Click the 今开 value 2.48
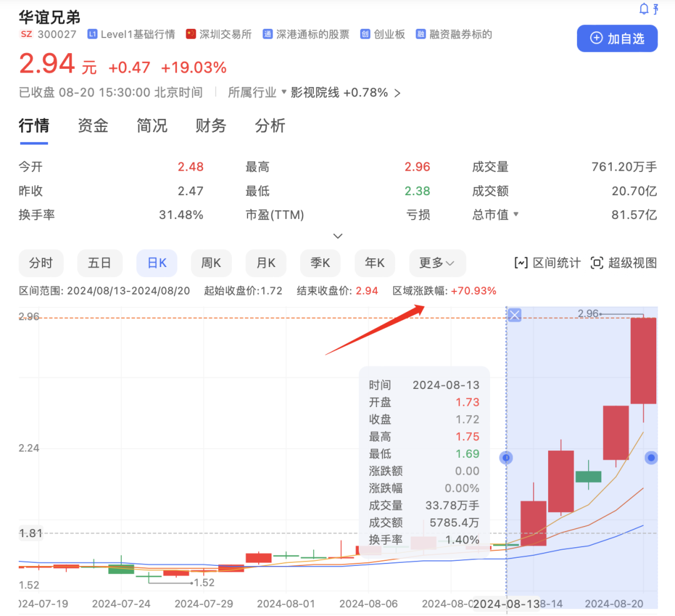 [190, 167]
